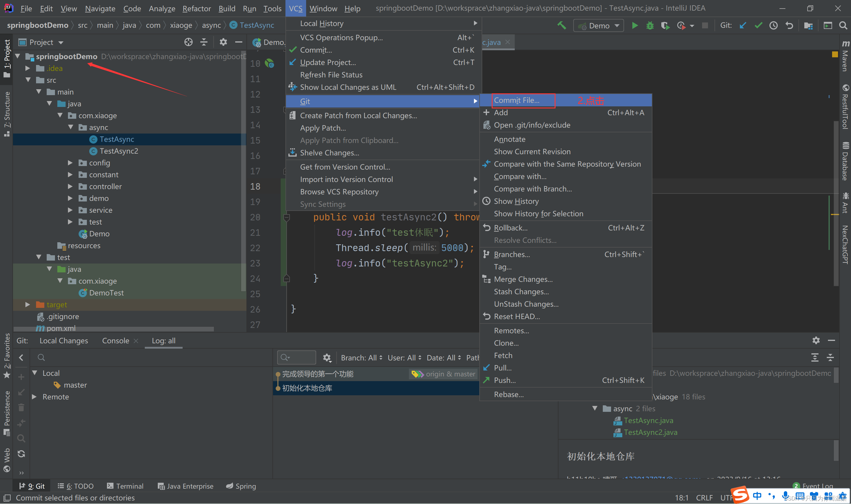This screenshot has width=851, height=504.
Task: Open Git log settings gear next to search
Action: click(327, 358)
